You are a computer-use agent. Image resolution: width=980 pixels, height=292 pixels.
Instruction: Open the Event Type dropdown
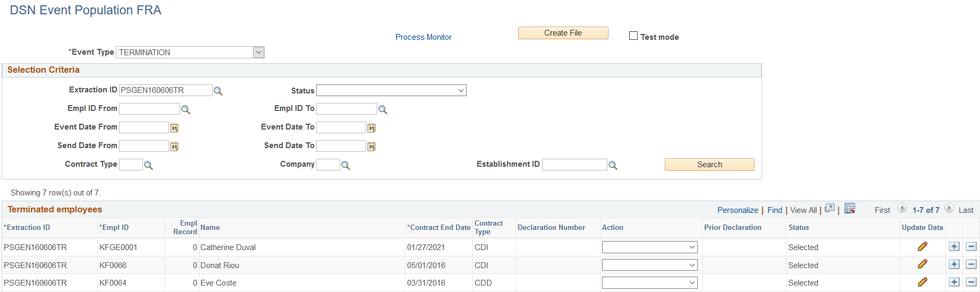pos(258,52)
